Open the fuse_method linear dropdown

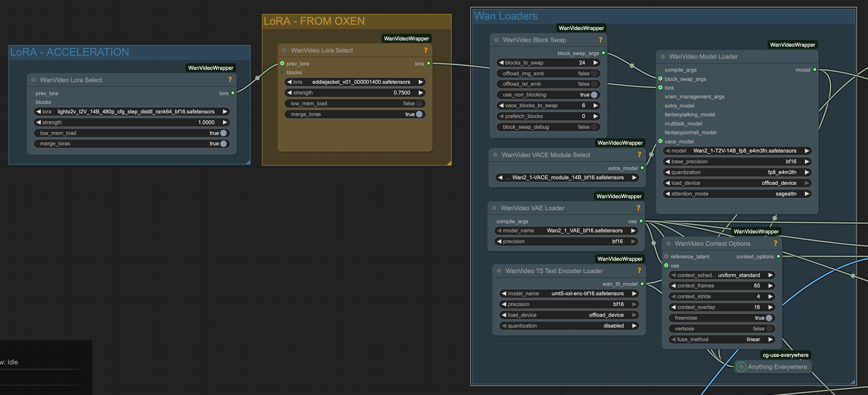pos(722,339)
